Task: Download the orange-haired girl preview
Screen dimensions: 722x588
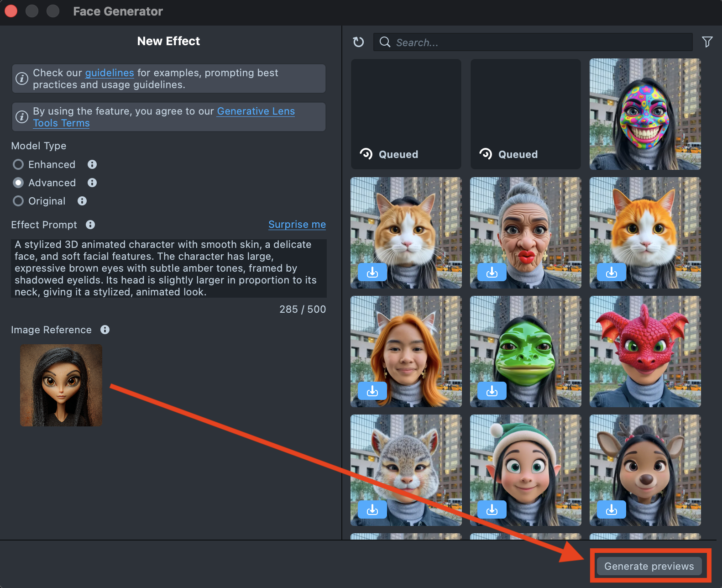Action: (x=372, y=391)
